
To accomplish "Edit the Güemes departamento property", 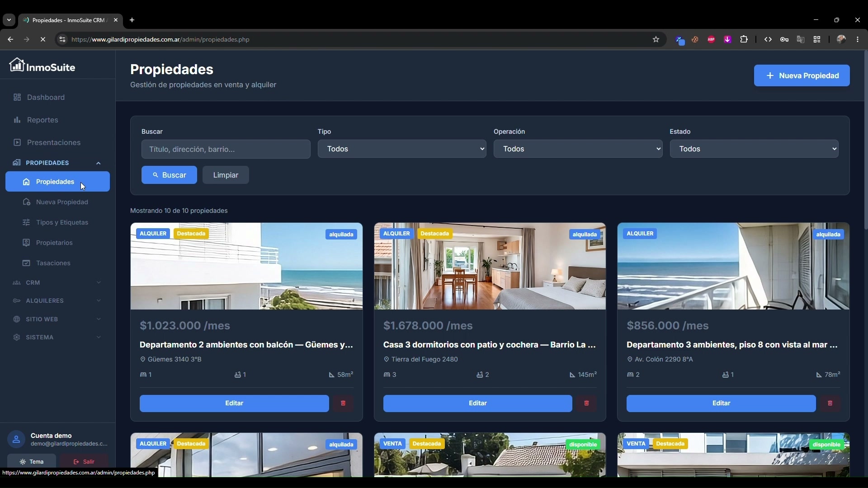I will [234, 404].
